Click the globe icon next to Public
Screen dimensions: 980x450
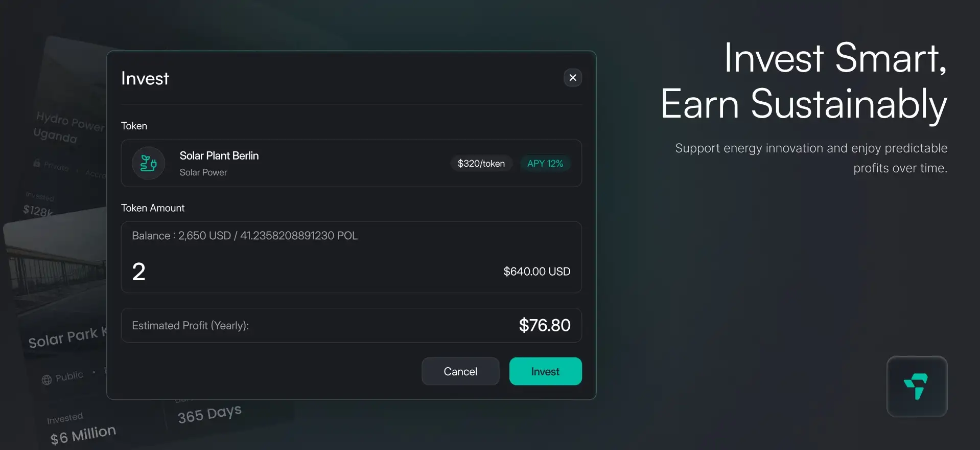[46, 380]
